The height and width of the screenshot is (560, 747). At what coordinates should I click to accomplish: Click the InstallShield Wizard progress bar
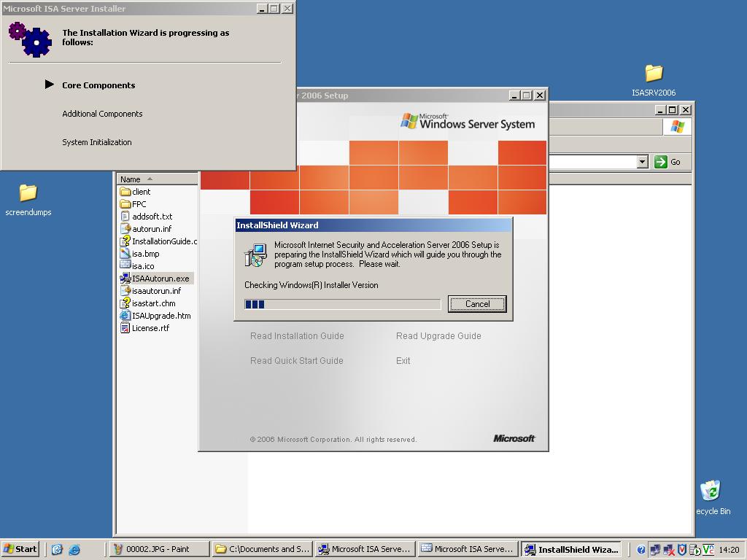pyautogui.click(x=343, y=304)
